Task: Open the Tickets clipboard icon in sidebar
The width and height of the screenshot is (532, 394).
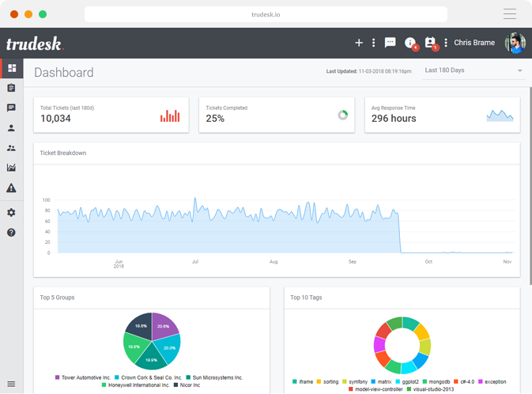Action: [11, 88]
